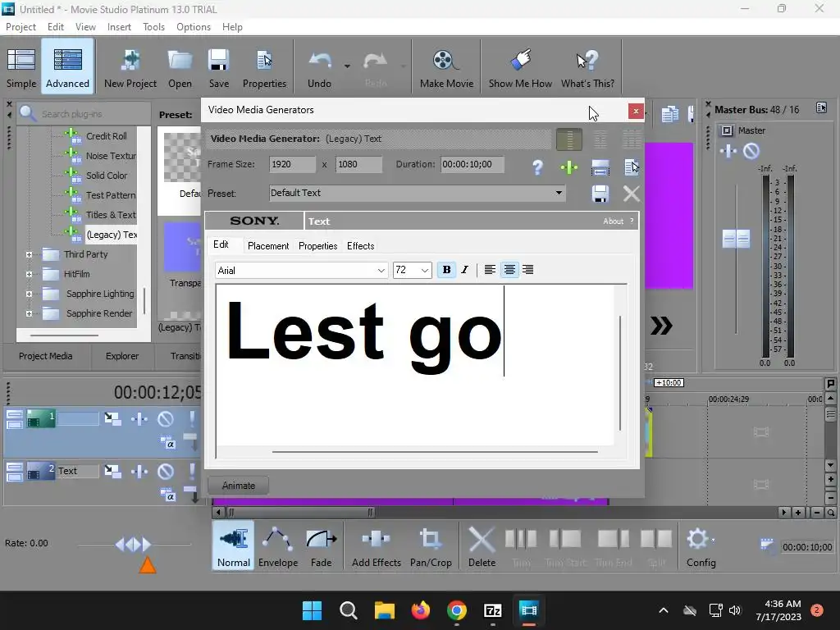Open Google Chrome from taskbar

point(456,610)
